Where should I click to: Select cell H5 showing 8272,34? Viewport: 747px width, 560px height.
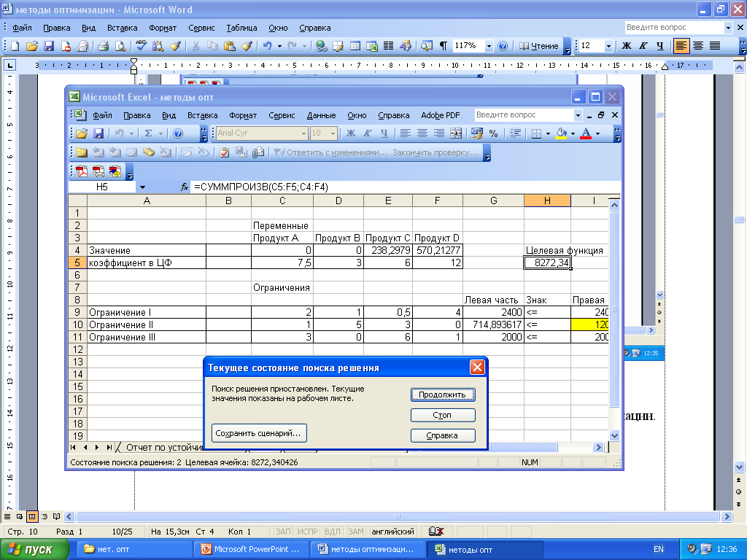pos(547,262)
